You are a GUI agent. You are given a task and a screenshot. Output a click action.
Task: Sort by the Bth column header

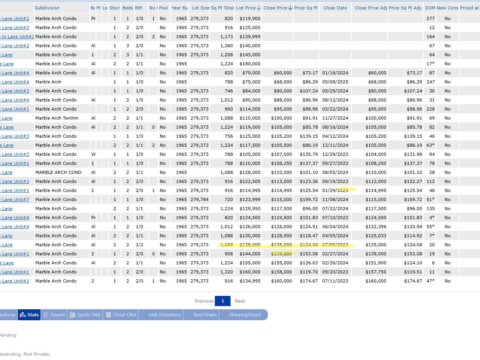tap(139, 8)
